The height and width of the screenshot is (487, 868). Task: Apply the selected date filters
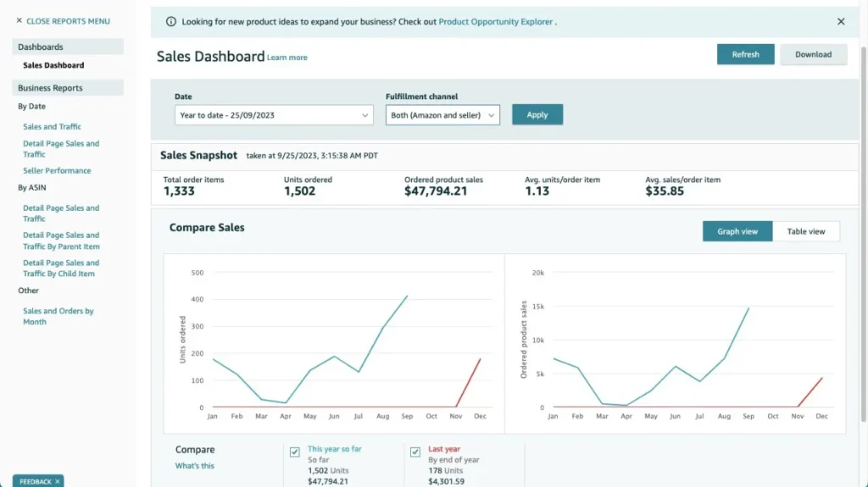[x=537, y=115]
